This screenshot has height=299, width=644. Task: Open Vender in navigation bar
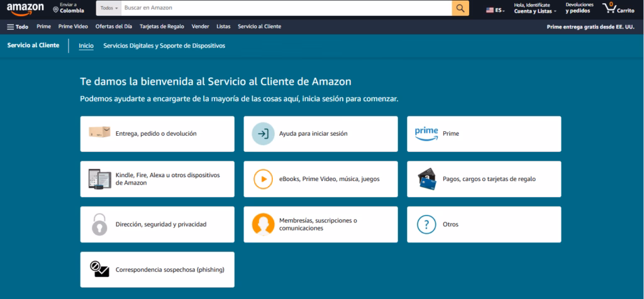(x=201, y=26)
